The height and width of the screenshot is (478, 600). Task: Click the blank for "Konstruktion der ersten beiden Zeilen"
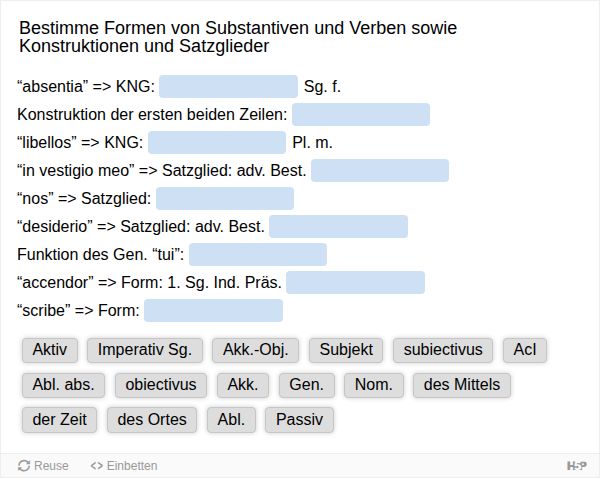click(x=360, y=114)
